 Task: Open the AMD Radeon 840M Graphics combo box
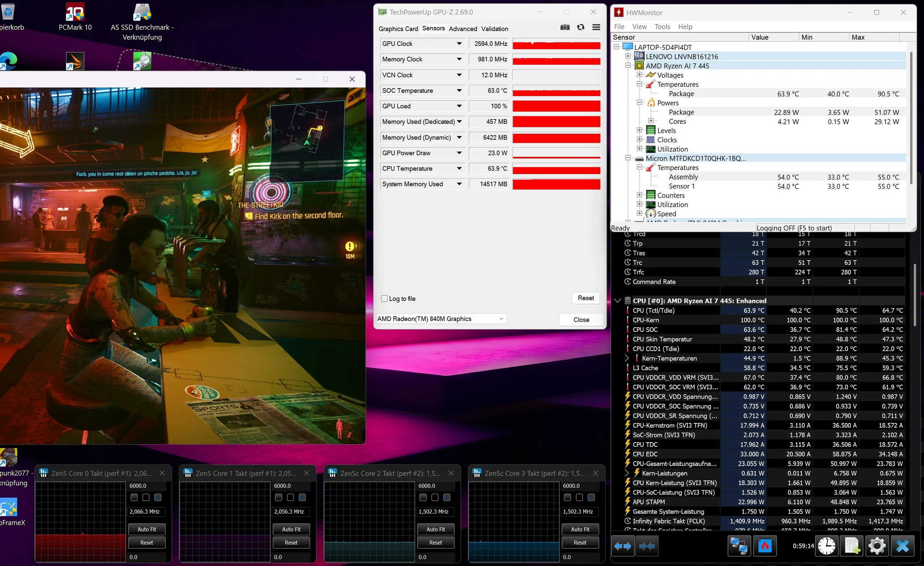pos(441,319)
